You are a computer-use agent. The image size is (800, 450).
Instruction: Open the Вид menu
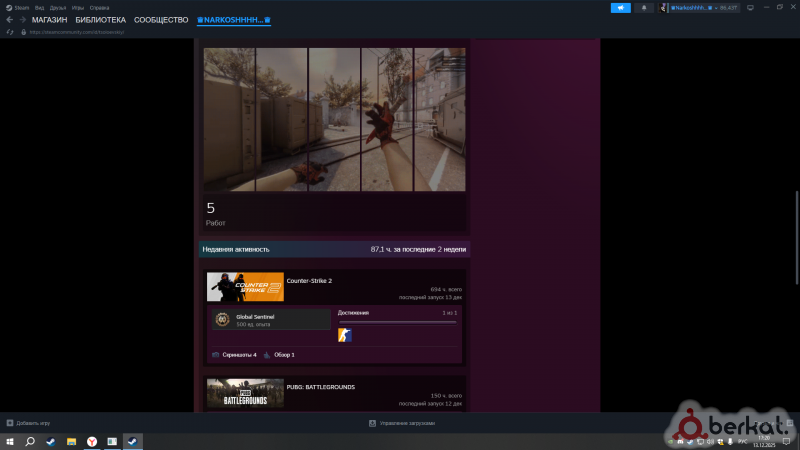pyautogui.click(x=39, y=7)
